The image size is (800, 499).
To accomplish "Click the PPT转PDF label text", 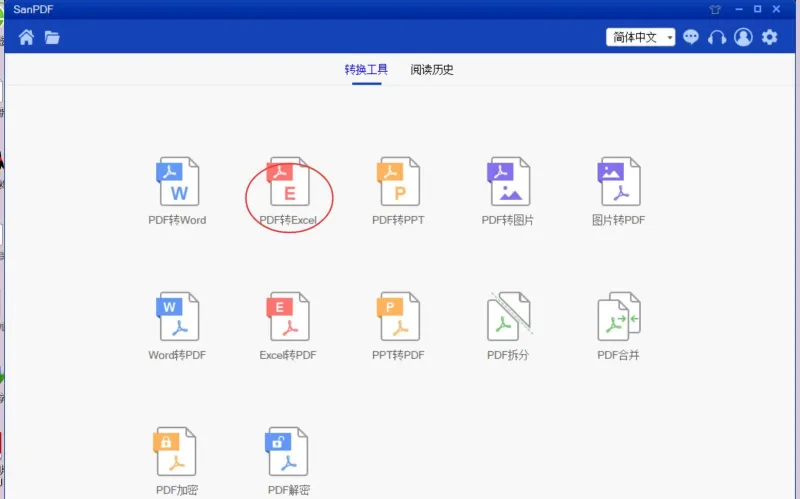I will coord(398,355).
